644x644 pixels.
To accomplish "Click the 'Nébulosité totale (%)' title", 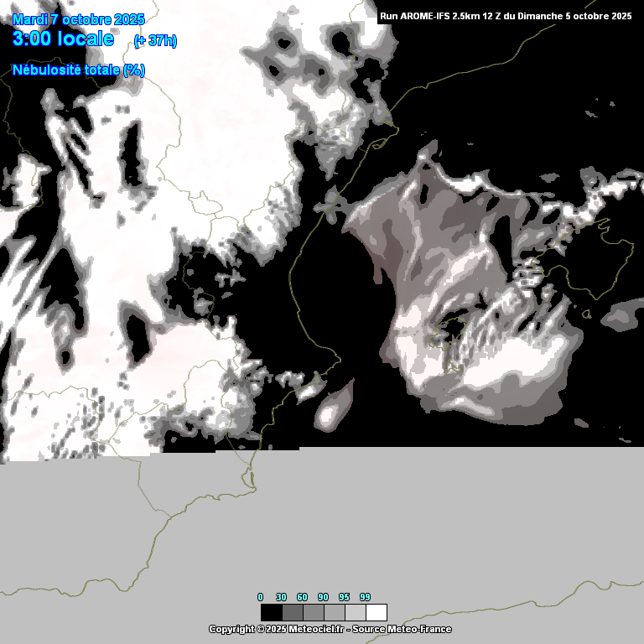I will (79, 70).
